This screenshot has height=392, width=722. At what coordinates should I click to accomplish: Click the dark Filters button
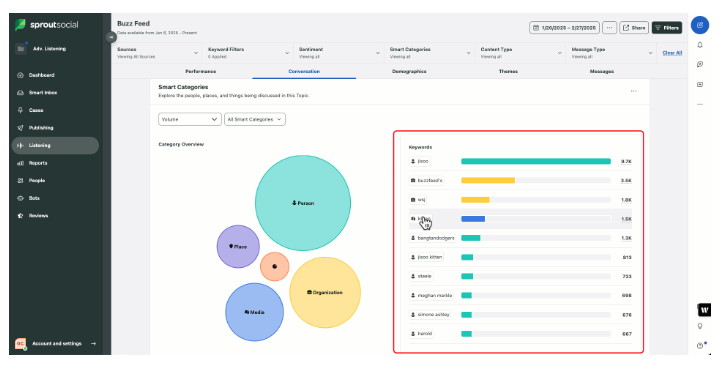point(667,28)
